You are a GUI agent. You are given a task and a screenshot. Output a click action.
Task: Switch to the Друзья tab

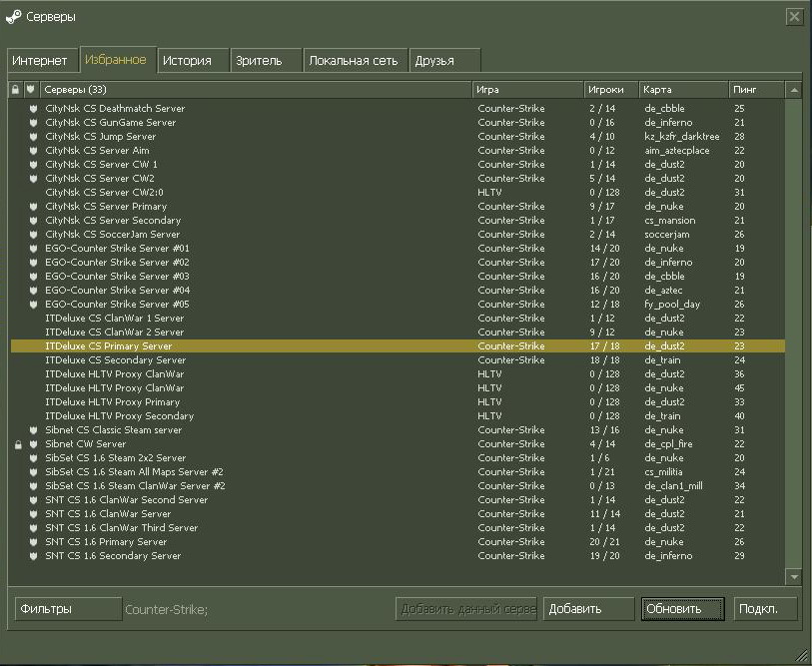point(444,61)
